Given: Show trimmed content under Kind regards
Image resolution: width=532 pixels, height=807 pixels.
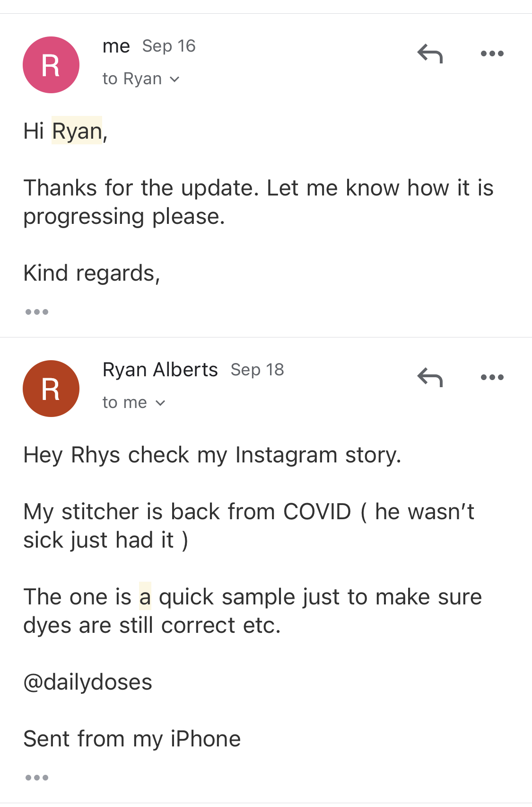Looking at the screenshot, I should (x=37, y=312).
